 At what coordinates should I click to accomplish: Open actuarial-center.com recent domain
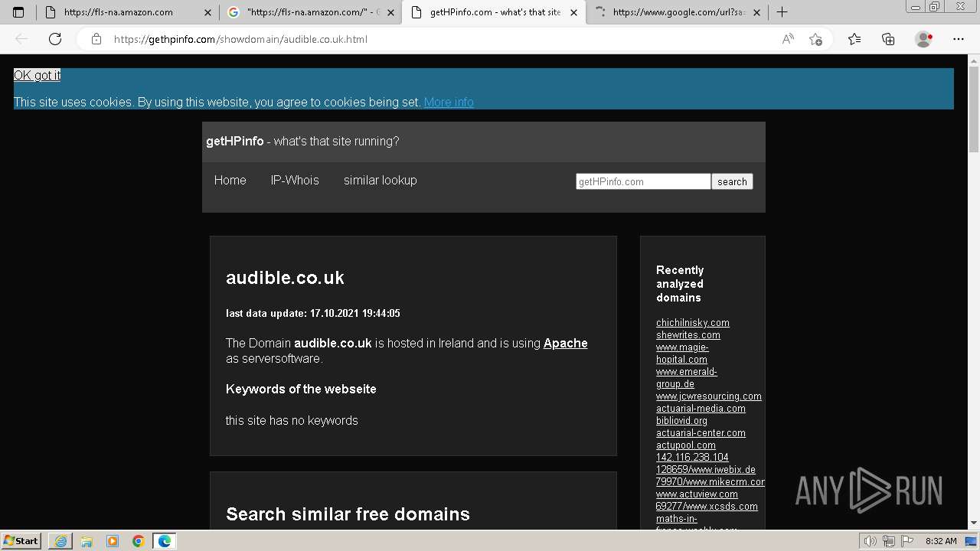(x=701, y=432)
